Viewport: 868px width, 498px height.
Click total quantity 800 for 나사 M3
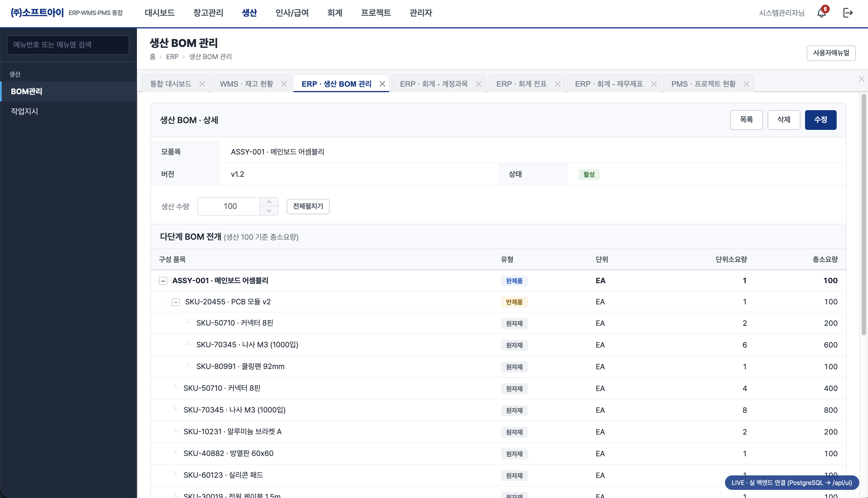coord(830,410)
